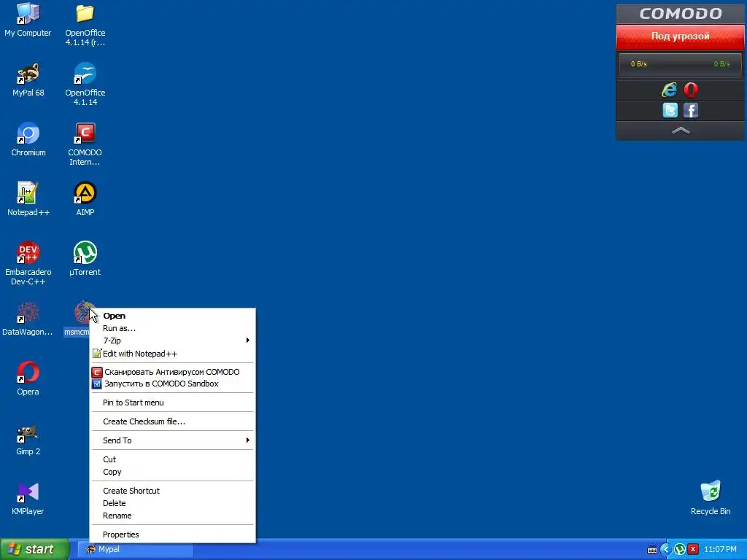Click the COMODO widget title logo
This screenshot has width=747, height=560.
pyautogui.click(x=681, y=13)
